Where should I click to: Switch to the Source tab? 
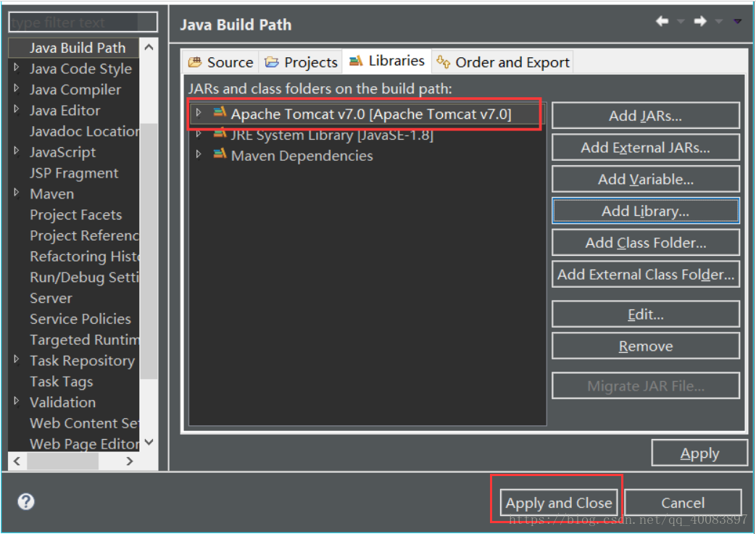click(x=221, y=62)
